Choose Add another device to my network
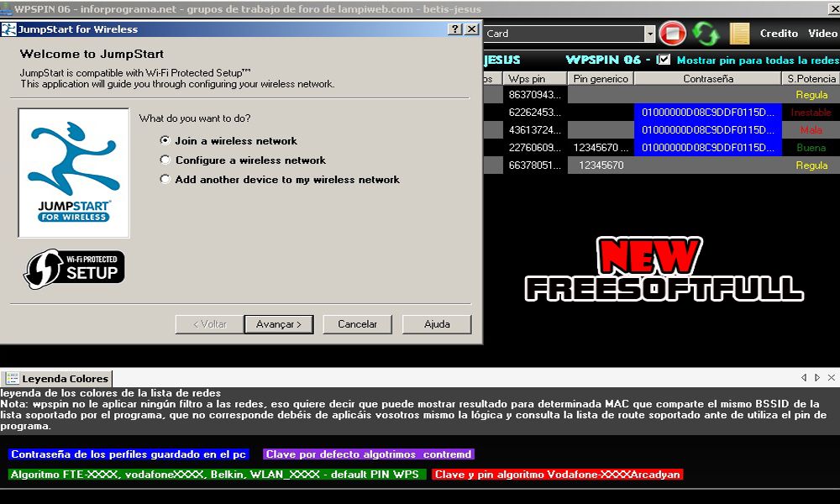The height and width of the screenshot is (504, 840). pyautogui.click(x=165, y=180)
